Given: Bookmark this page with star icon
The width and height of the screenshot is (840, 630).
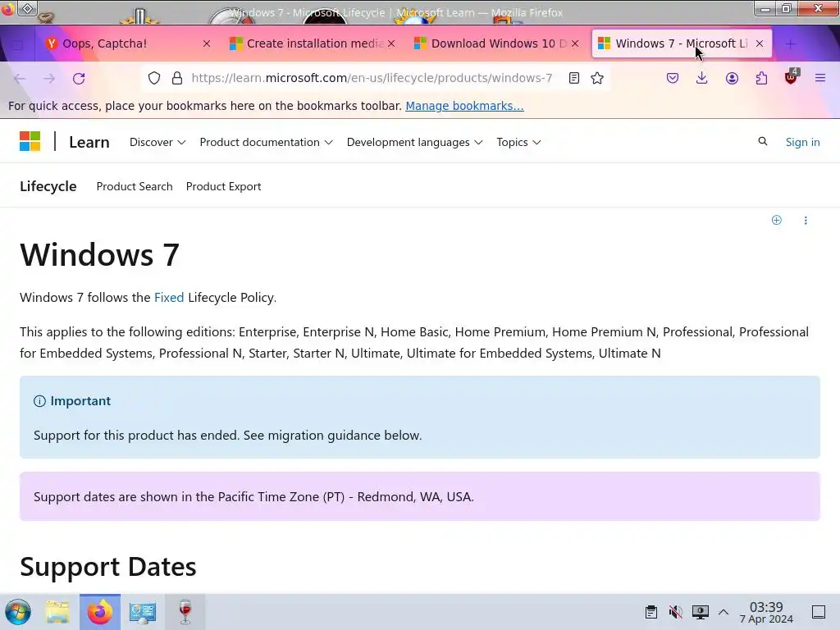Looking at the screenshot, I should [x=597, y=78].
